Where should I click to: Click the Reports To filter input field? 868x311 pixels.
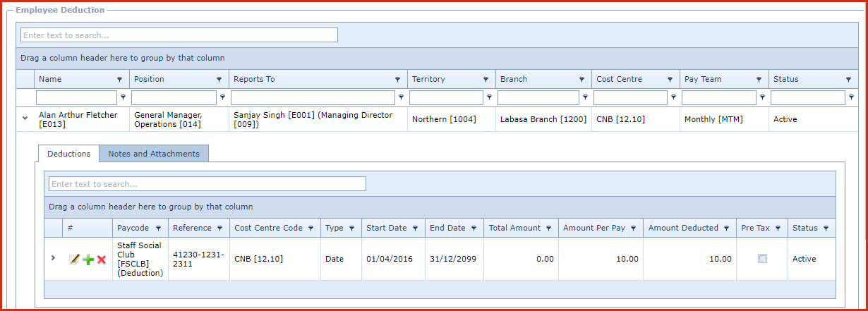click(313, 98)
